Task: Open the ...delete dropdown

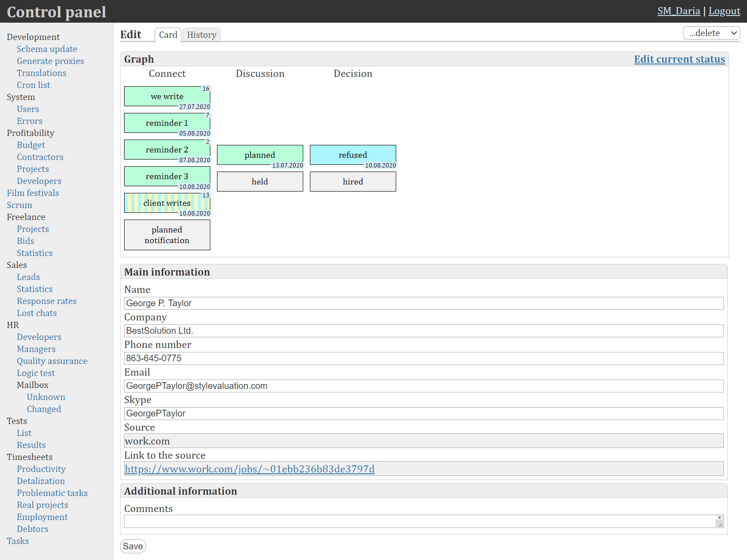Action: click(x=711, y=33)
